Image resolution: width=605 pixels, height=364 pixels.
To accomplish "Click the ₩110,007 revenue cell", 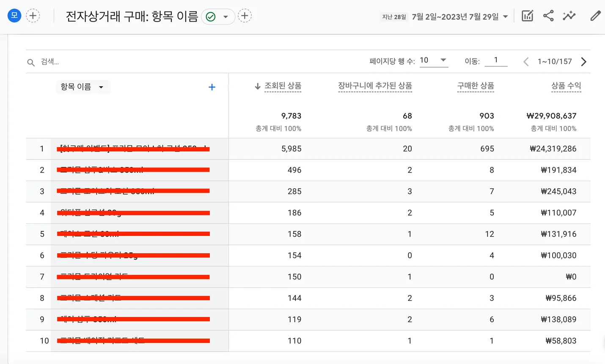I will pos(558,213).
